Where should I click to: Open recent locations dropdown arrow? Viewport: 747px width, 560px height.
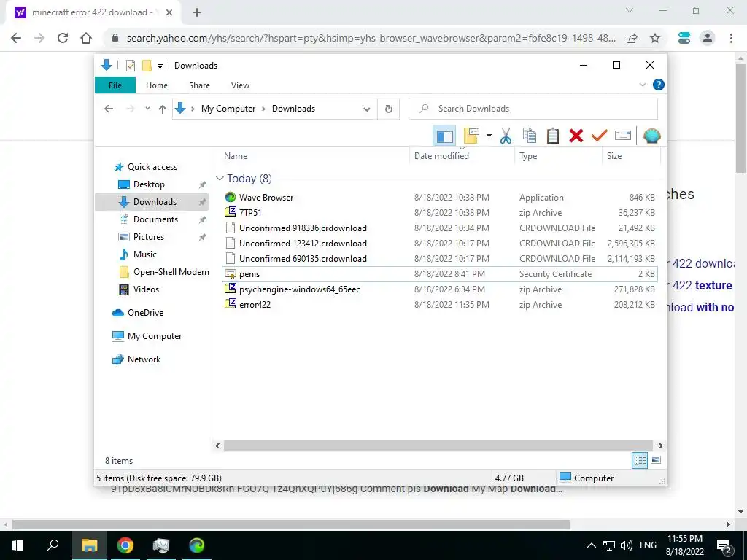(x=147, y=109)
